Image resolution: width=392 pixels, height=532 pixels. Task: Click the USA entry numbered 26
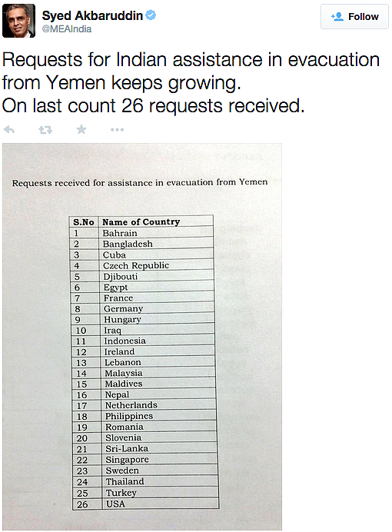click(x=145, y=504)
